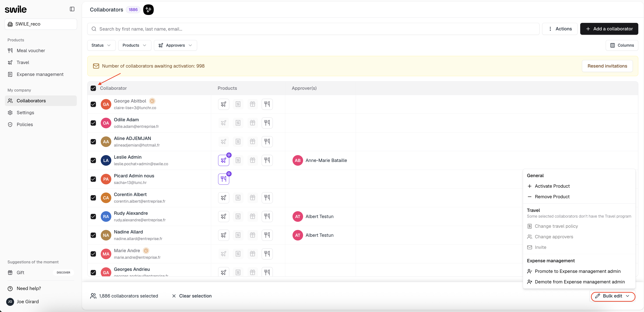Choose Promote to Expense management admin

point(579,271)
